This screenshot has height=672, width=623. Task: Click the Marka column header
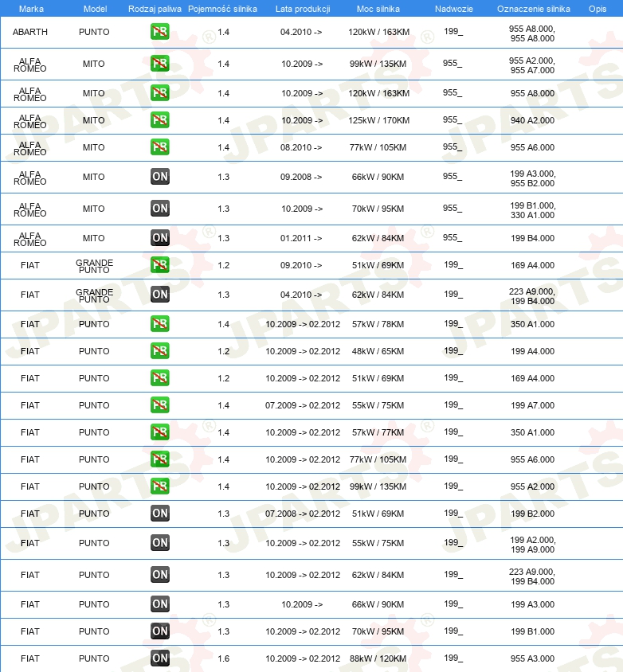tap(31, 9)
